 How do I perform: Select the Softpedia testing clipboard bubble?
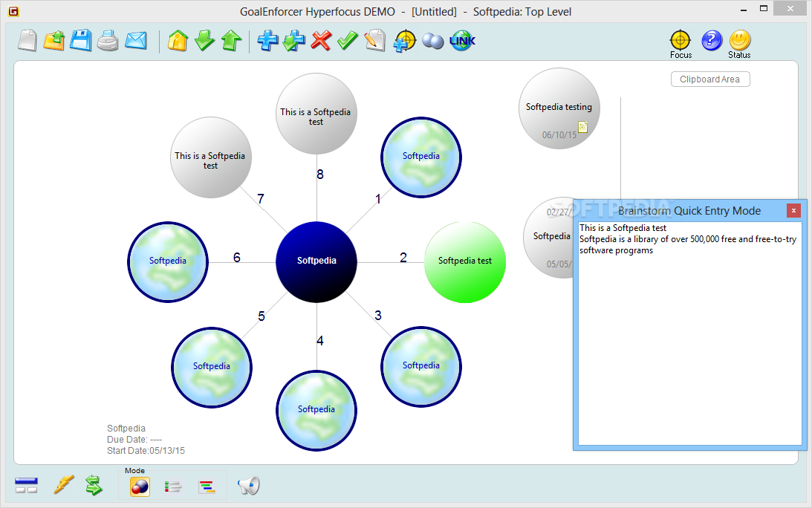click(x=559, y=108)
